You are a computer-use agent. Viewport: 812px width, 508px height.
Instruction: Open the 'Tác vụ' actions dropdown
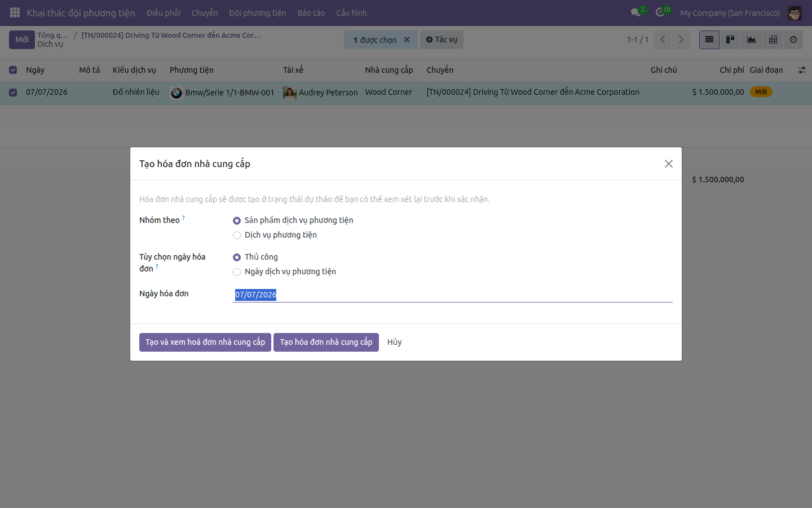tap(442, 40)
